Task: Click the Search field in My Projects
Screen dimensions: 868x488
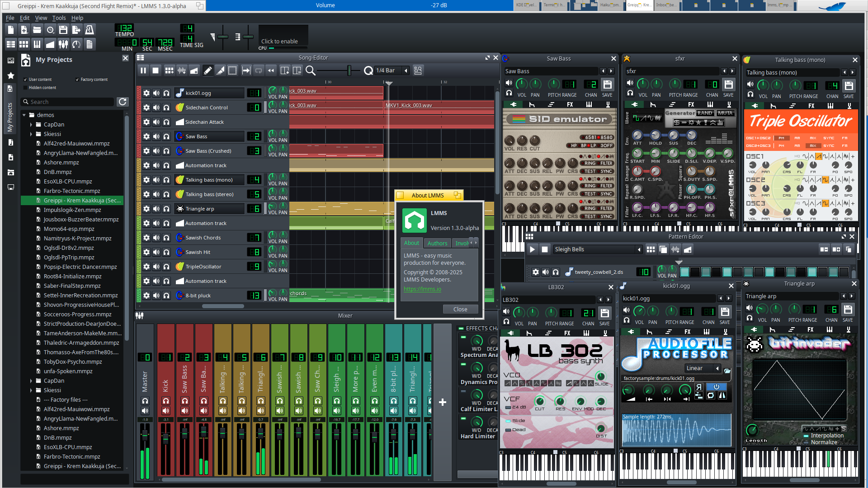Action: pyautogui.click(x=68, y=102)
